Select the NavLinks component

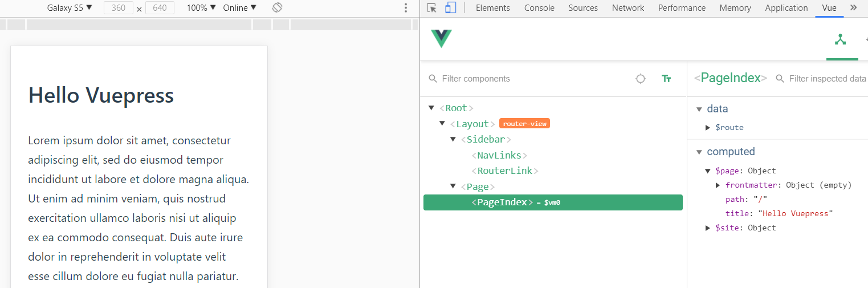(x=499, y=155)
